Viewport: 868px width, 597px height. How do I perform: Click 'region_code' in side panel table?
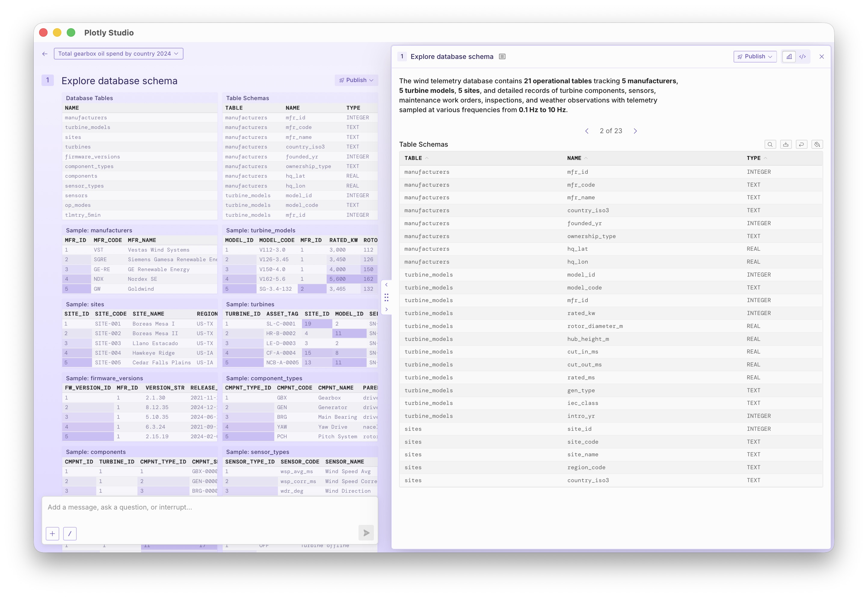point(586,467)
